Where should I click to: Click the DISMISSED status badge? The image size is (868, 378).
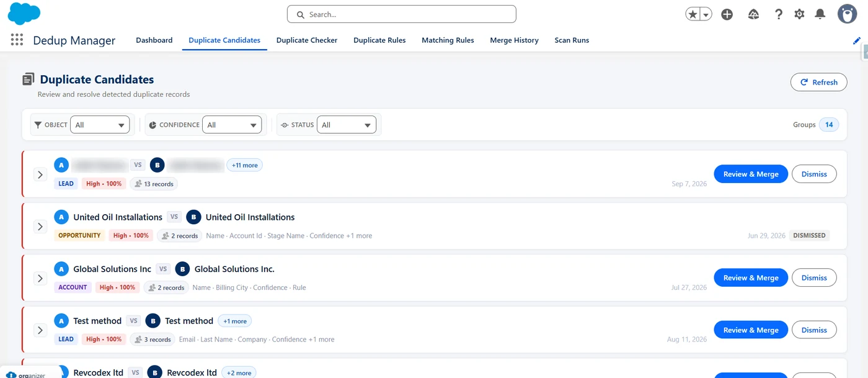pos(809,236)
